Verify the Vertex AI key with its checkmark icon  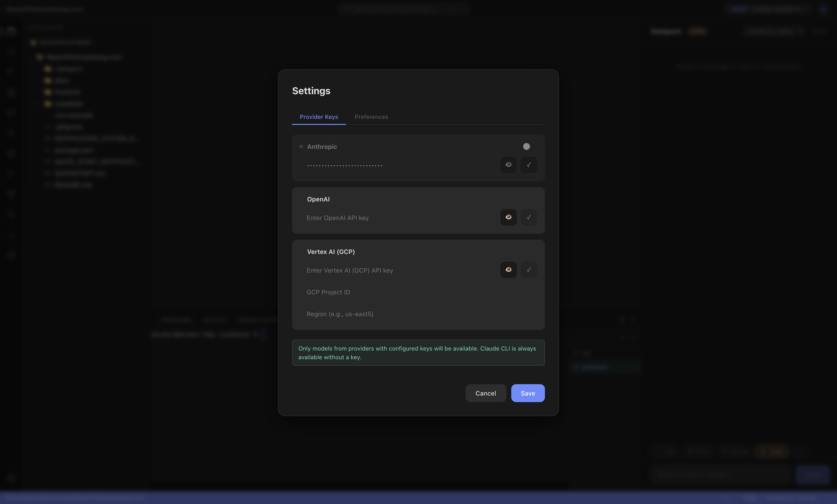click(x=528, y=270)
